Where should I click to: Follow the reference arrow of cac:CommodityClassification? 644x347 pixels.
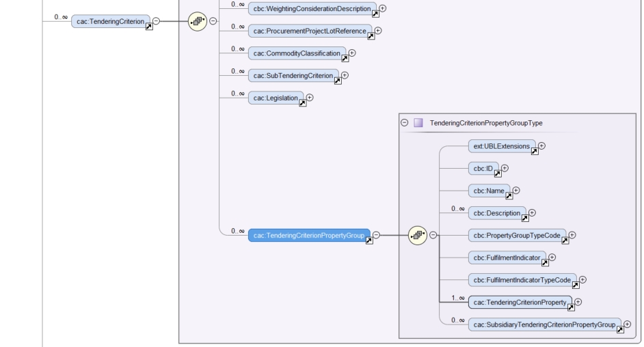coord(345,59)
